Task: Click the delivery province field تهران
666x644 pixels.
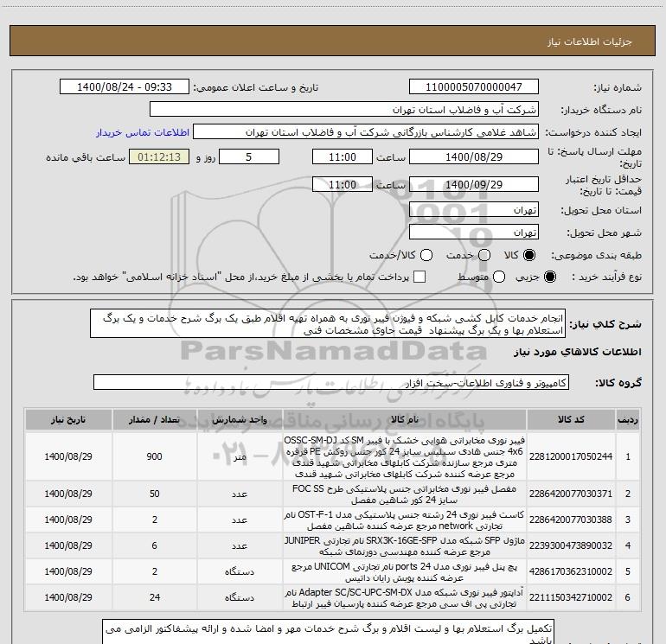Action: 474,210
